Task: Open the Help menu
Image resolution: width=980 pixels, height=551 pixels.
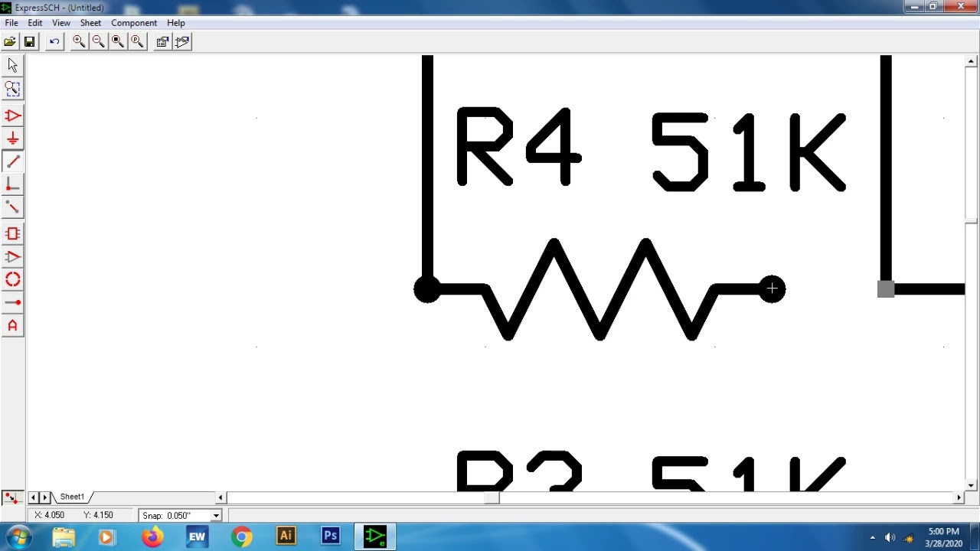Action: 176,23
